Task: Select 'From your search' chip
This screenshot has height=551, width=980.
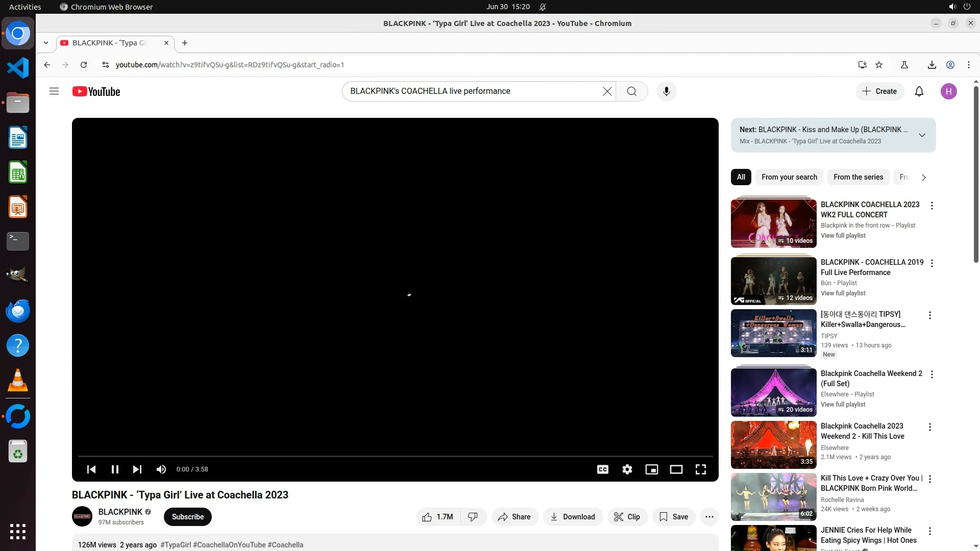Action: tap(789, 177)
